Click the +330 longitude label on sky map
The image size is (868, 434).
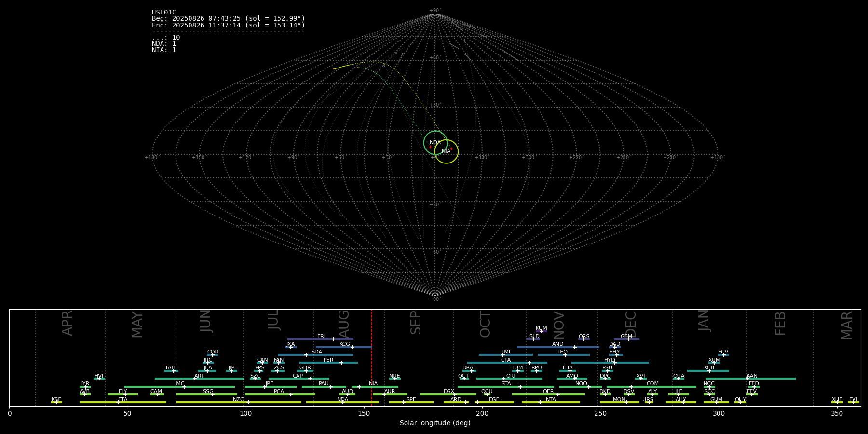(x=481, y=158)
